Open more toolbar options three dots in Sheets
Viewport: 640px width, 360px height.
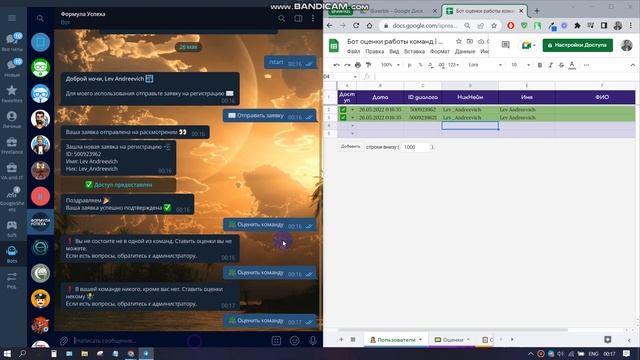tap(587, 65)
